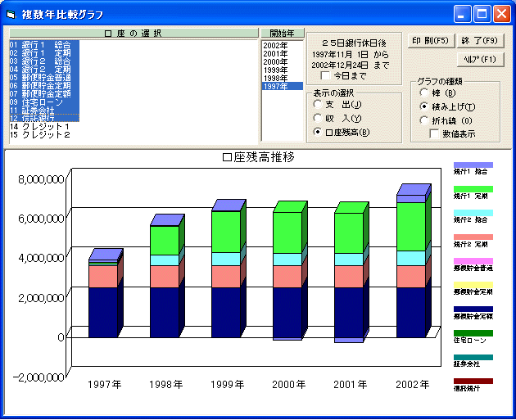Select the 支出 display radio button
This screenshot has width=516, height=420.
click(x=318, y=104)
